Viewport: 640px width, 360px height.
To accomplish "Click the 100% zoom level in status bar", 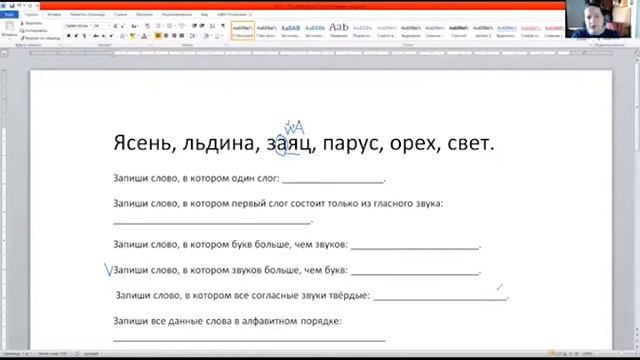I will click(x=588, y=354).
